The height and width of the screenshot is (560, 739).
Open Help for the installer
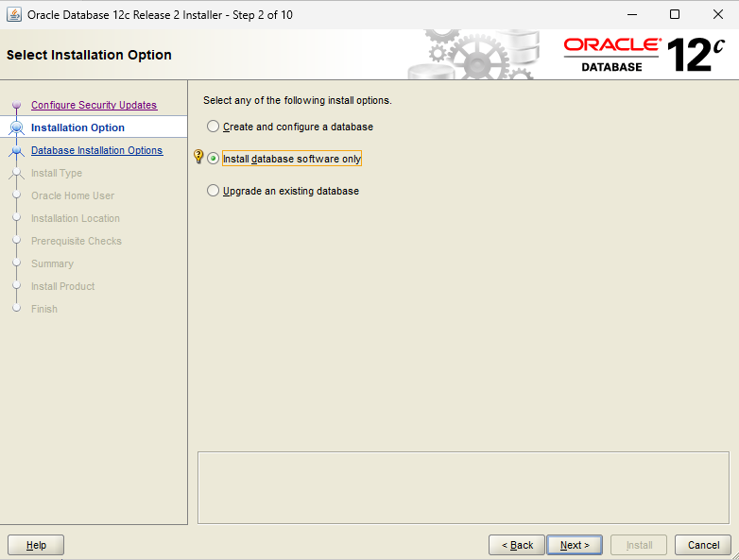(36, 545)
